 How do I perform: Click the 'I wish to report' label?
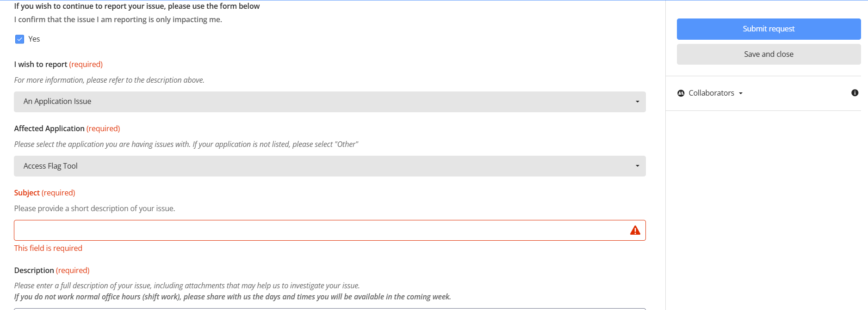[x=41, y=64]
